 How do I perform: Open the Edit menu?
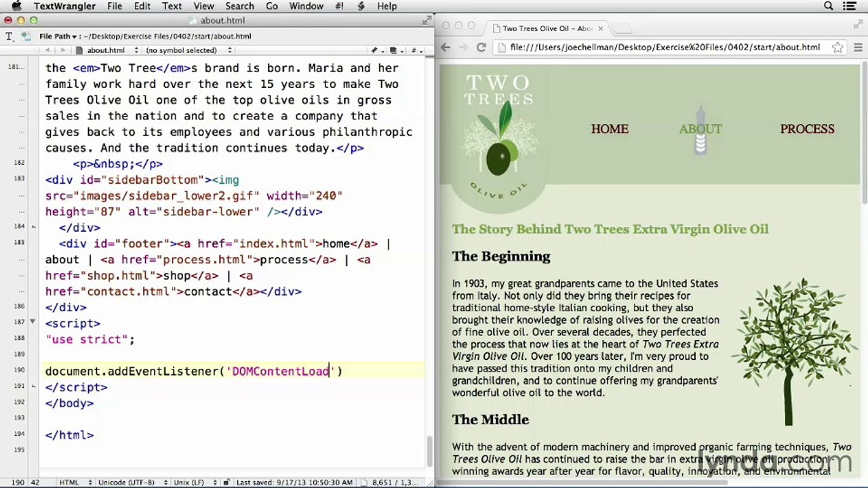[142, 6]
